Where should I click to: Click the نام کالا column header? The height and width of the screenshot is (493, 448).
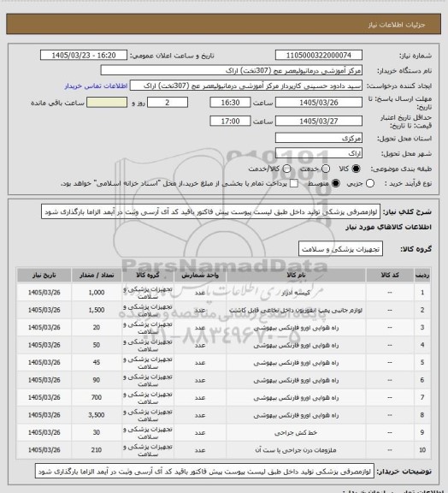(x=296, y=275)
